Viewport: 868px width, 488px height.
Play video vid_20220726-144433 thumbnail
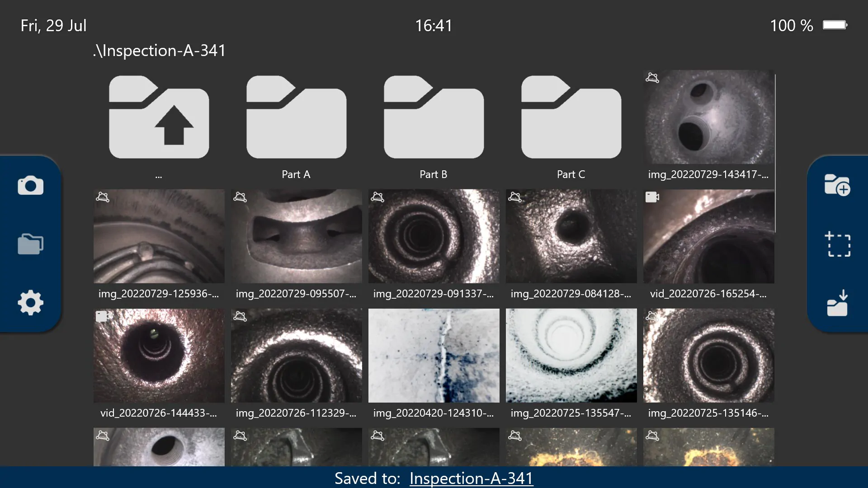point(159,356)
